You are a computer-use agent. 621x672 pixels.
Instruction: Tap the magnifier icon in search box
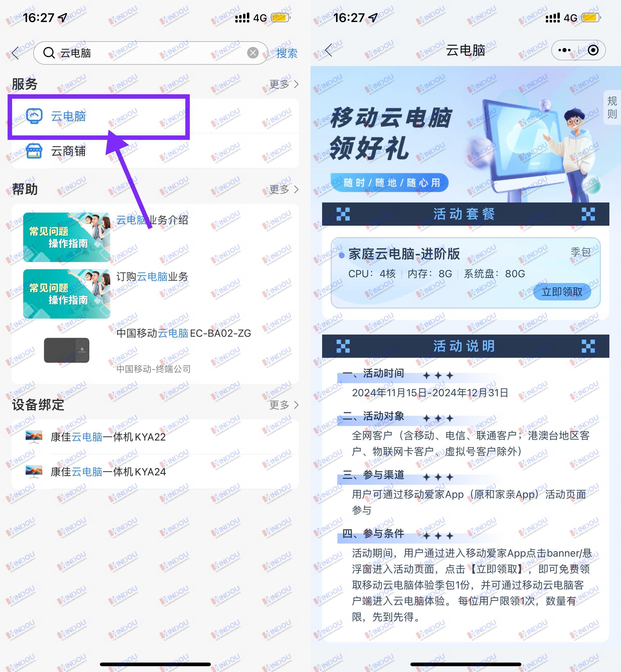pos(49,53)
